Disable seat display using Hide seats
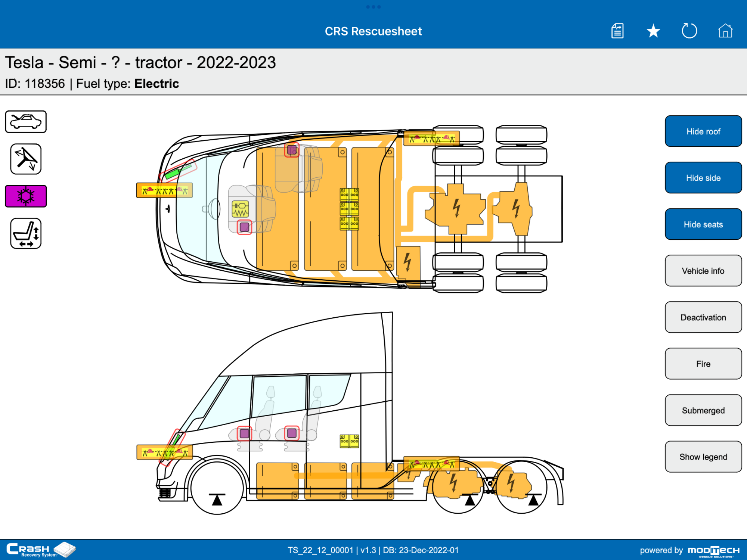 (x=703, y=224)
